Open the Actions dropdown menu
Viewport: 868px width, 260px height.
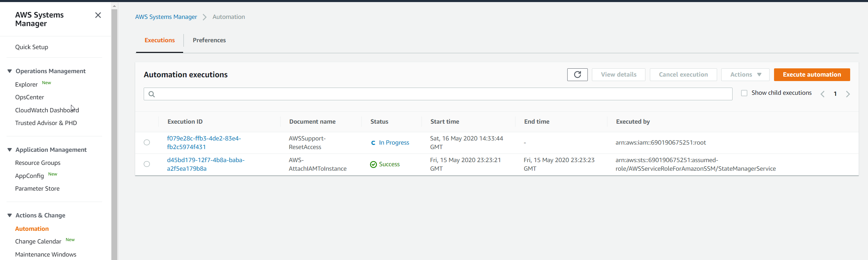tap(745, 75)
